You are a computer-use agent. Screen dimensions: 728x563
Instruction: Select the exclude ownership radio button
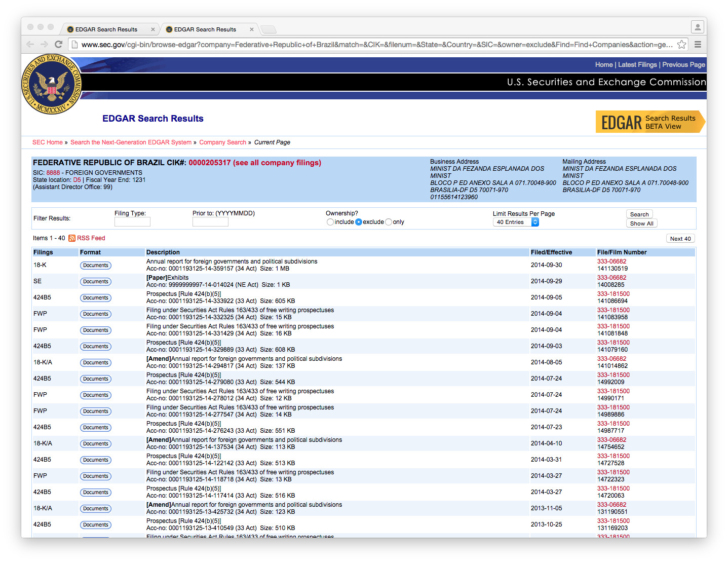(359, 222)
